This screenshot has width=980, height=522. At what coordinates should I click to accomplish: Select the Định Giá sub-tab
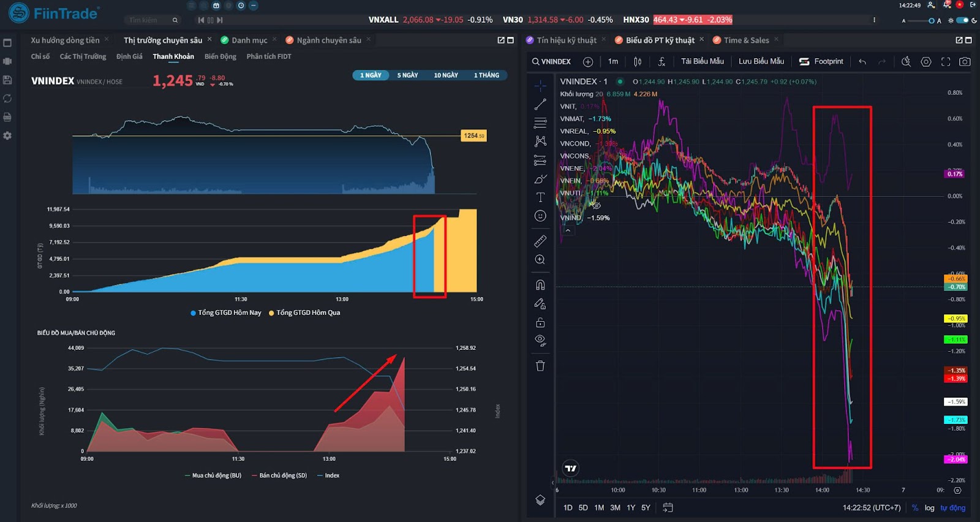(129, 56)
